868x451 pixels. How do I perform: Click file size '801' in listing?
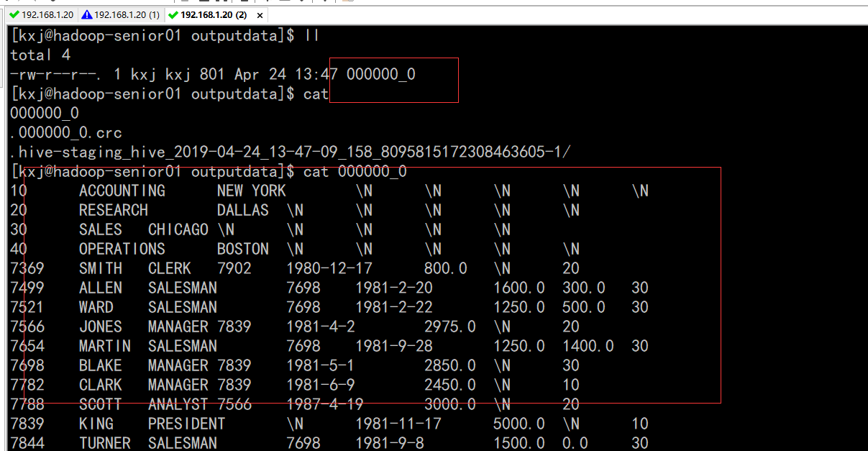coord(213,74)
